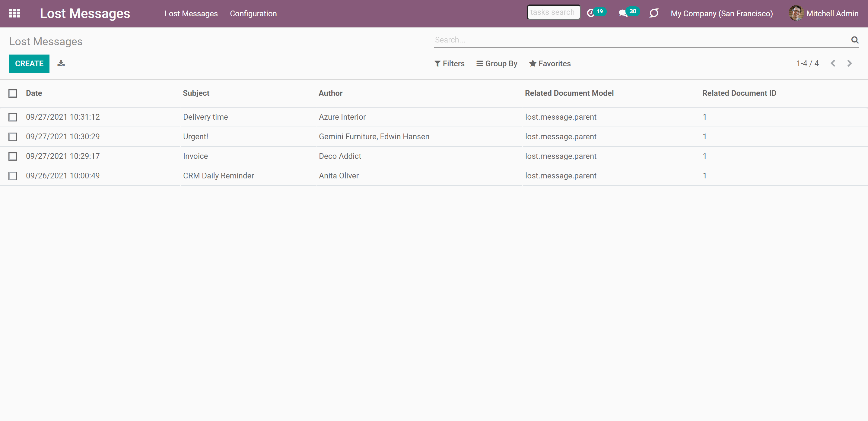Open the record dated 09/27/2021 10:31:12
Image resolution: width=868 pixels, height=421 pixels.
(63, 117)
